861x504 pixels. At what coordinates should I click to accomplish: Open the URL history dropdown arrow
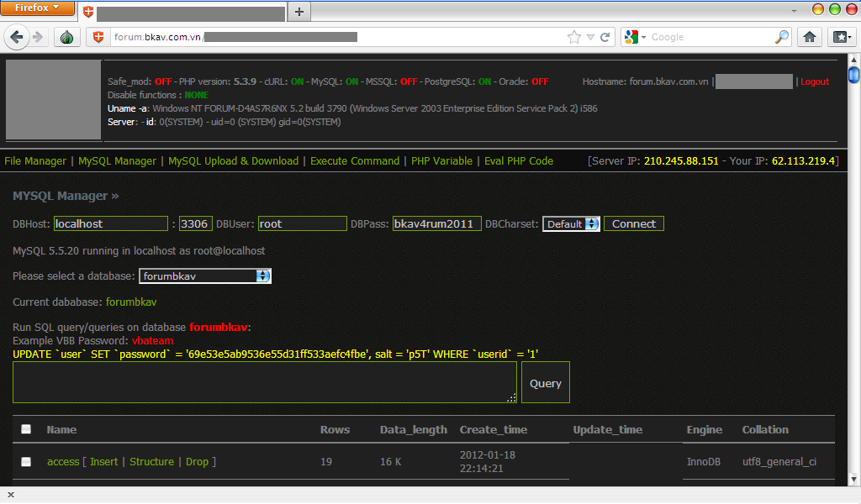point(590,37)
